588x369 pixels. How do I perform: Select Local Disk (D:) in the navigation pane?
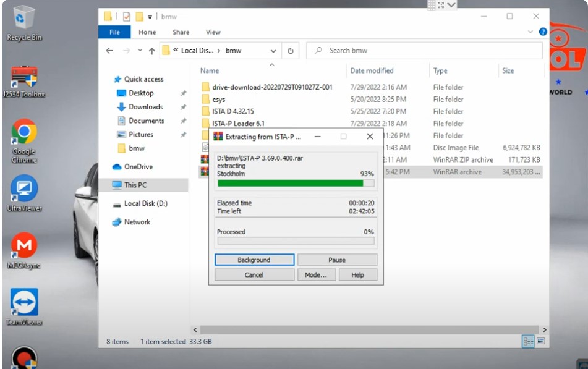(145, 203)
